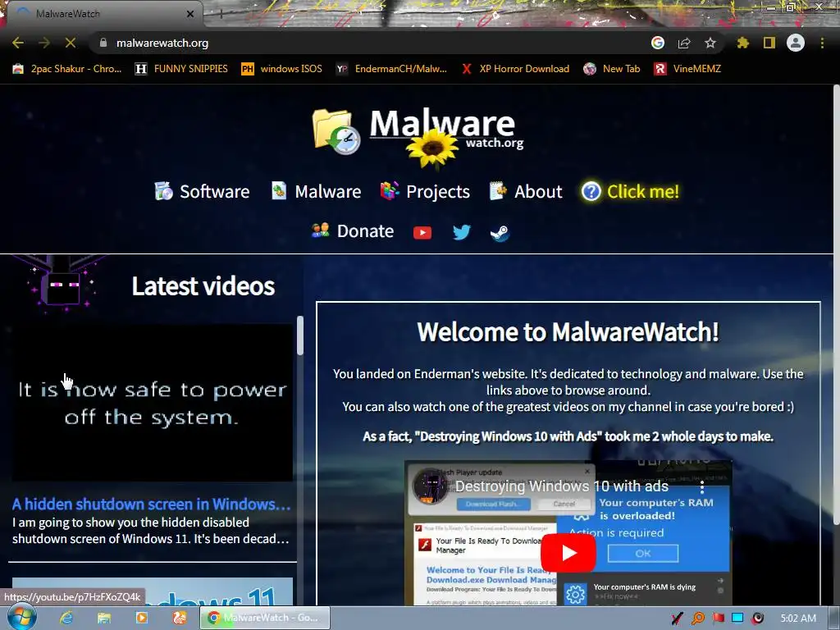Click the main page vertical scrollbar
The width and height of the screenshot is (840, 630).
836,305
